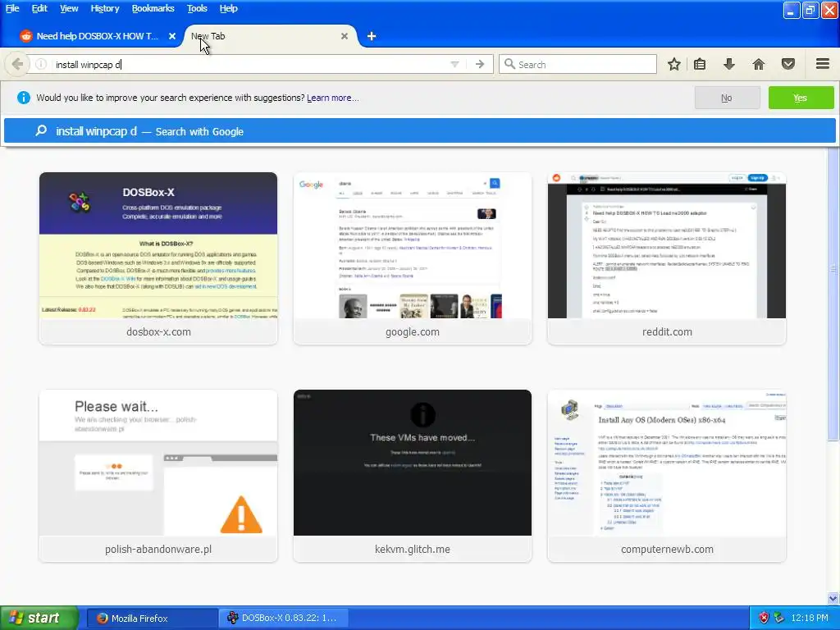Screen dimensions: 840x630
Task: Open the dosbox-x.com thumbnail tile
Action: pyautogui.click(x=158, y=258)
